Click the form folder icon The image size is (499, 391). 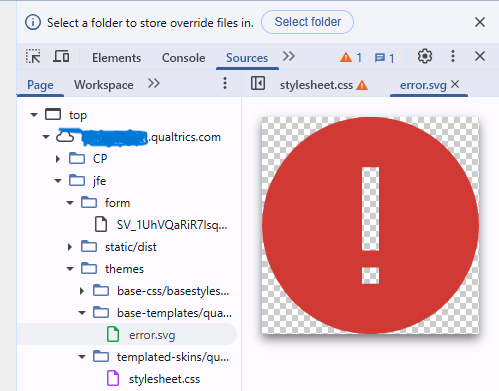pos(89,202)
